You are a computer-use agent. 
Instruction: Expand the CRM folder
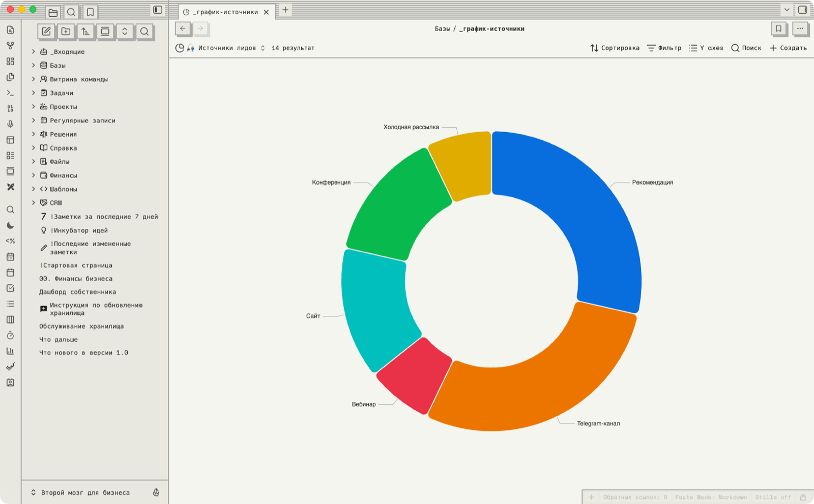coord(34,202)
